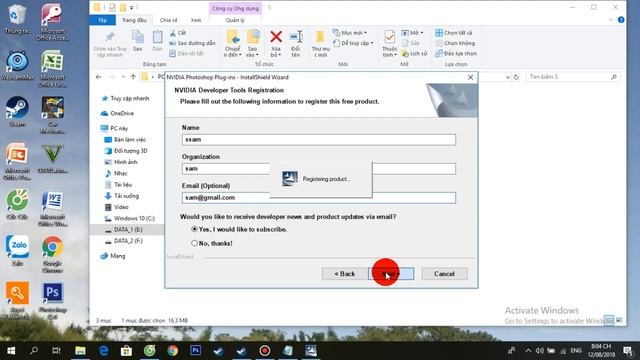Select Yes, I would like to subscribe
640x360 pixels.
[x=194, y=229]
